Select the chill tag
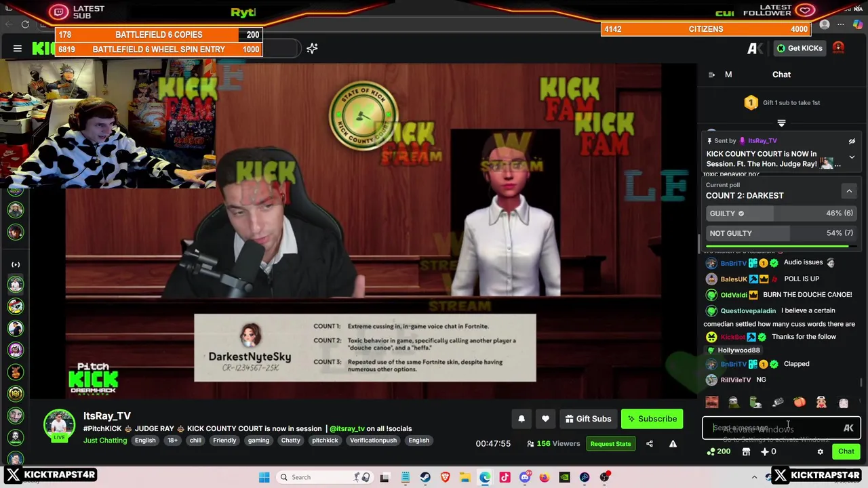Viewport: 868px width, 488px height. (195, 441)
